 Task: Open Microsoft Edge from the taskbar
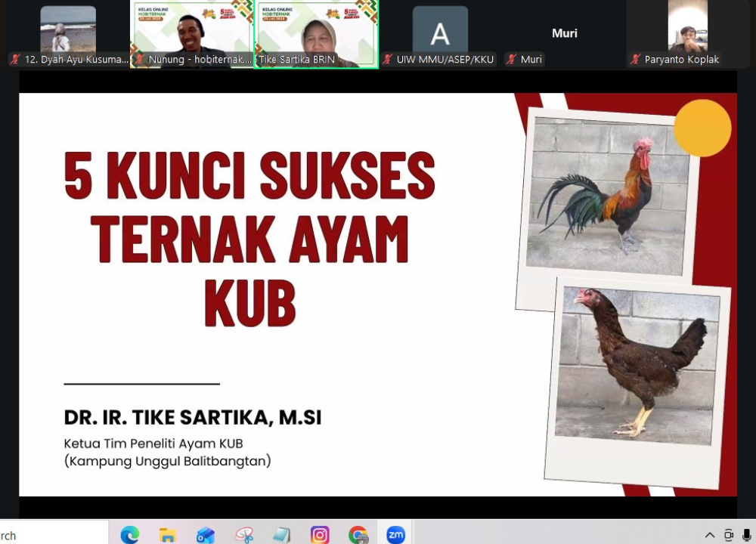click(x=130, y=535)
